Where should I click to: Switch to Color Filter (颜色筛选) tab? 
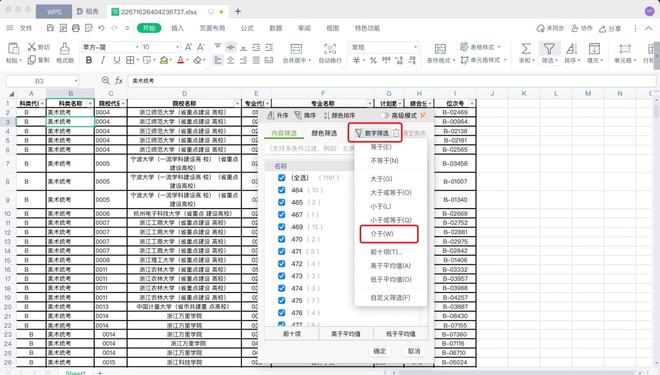click(324, 133)
